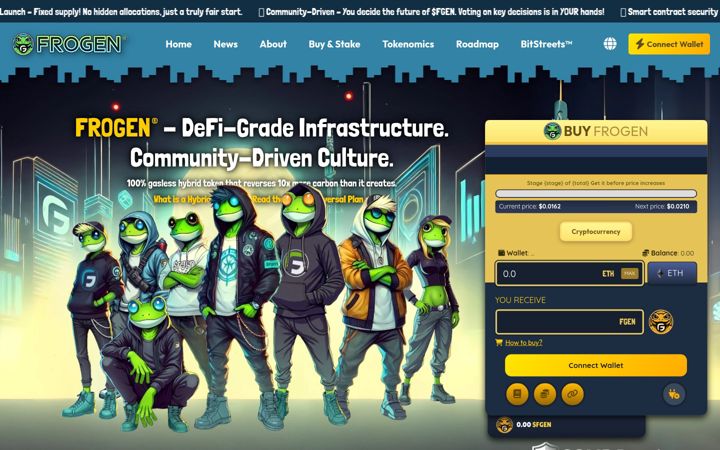
Task: Click the 'YOU RECEIVE' label
Action: coord(520,300)
